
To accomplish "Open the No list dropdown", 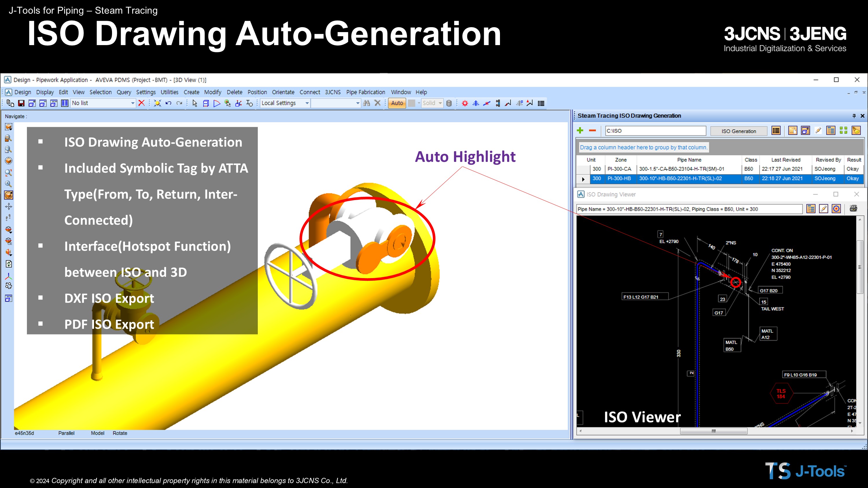I will click(x=133, y=103).
